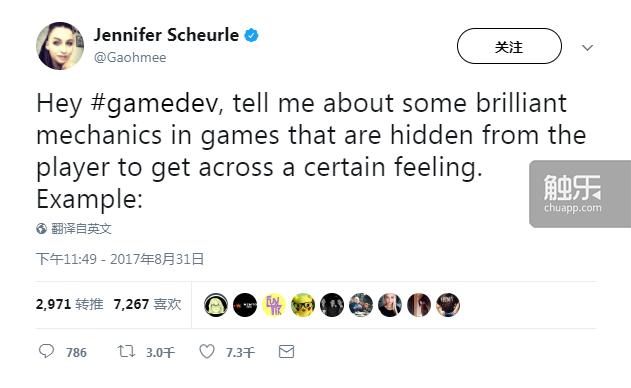Like the tweet with heart icon

pos(207,351)
